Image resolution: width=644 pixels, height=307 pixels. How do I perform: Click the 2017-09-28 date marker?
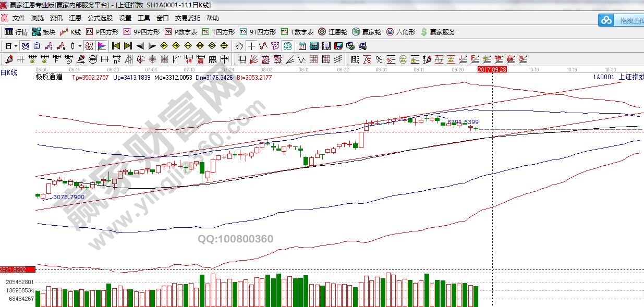point(492,69)
